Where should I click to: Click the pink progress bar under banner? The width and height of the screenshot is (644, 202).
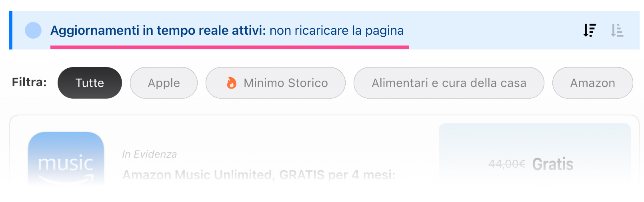point(230,47)
